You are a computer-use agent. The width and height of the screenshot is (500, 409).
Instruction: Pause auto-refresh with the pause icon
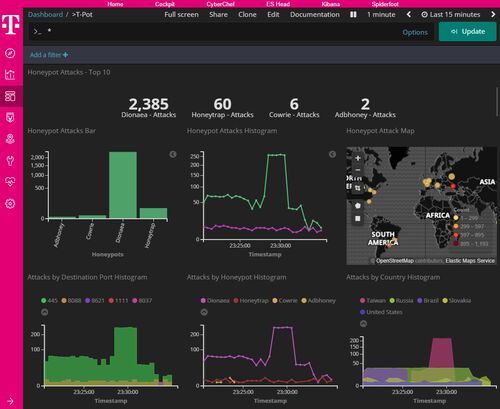point(353,15)
